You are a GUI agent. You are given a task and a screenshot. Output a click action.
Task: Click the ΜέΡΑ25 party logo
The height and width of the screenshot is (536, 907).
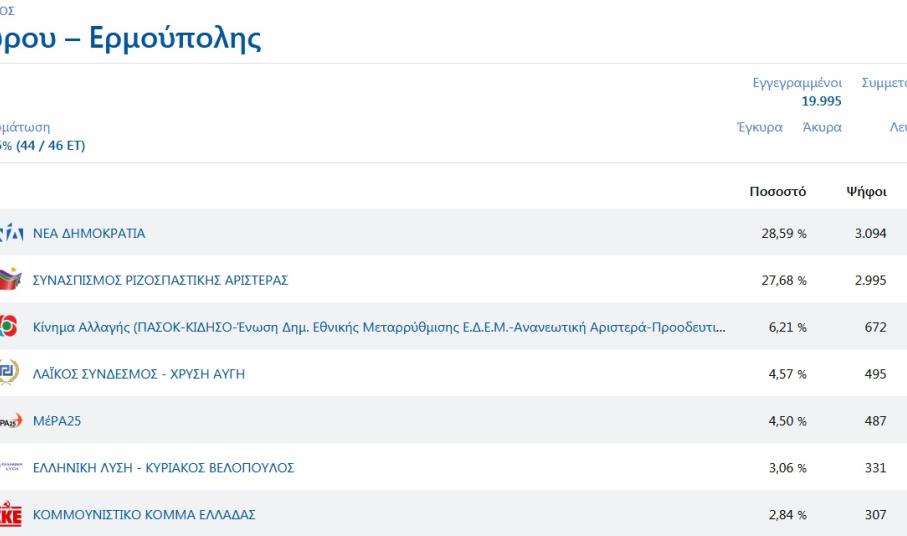[x=9, y=421]
